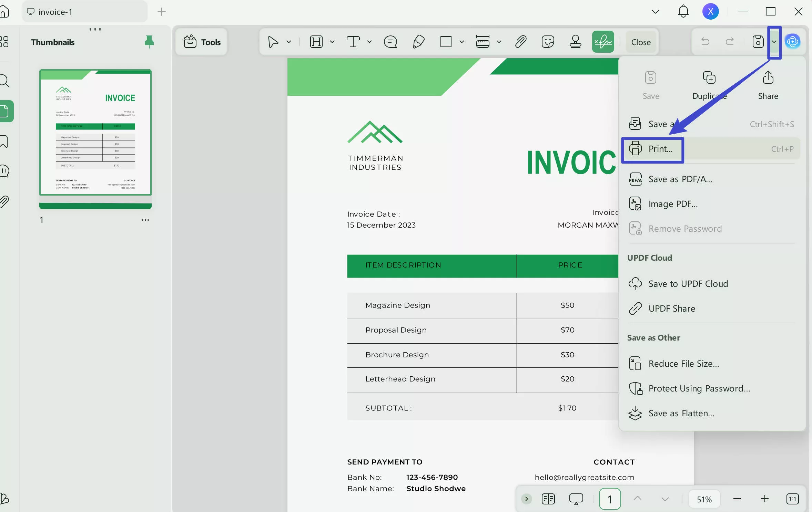The height and width of the screenshot is (512, 812).
Task: Zoom in with the plus control
Action: pos(765,499)
